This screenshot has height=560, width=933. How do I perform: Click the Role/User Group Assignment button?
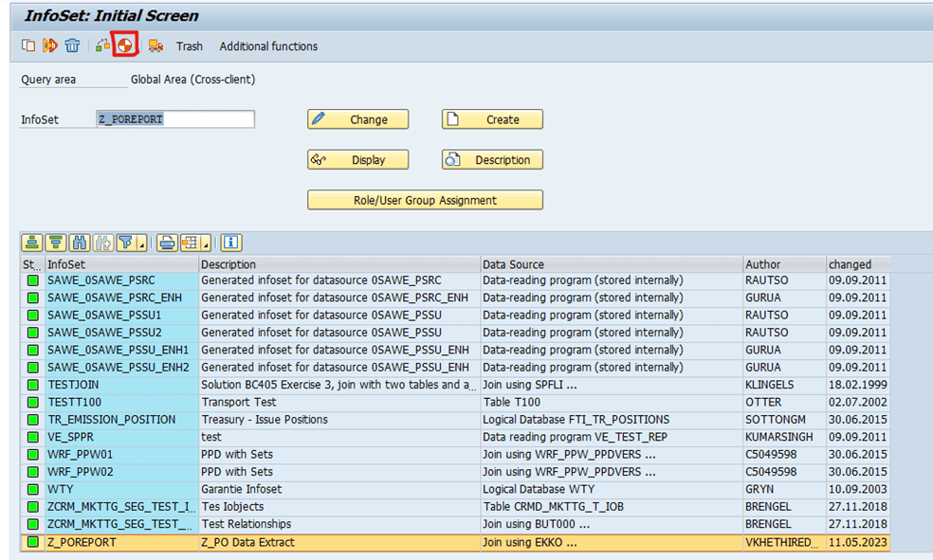pos(425,200)
